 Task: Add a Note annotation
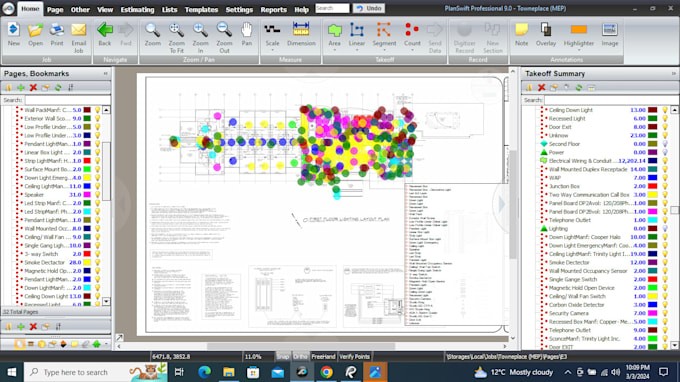(521, 34)
